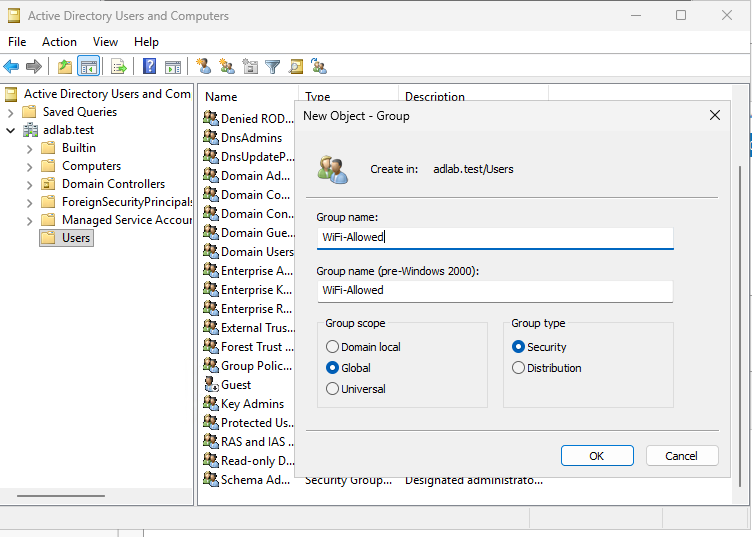Cancel the New Object dialog
The width and height of the screenshot is (752, 537).
tap(682, 455)
